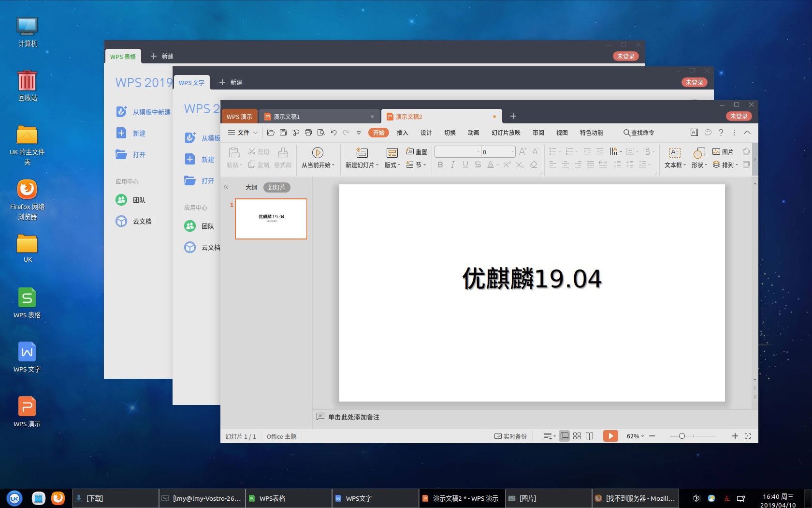Toggle underline formatting on selected text
This screenshot has width=812, height=508.
[464, 164]
